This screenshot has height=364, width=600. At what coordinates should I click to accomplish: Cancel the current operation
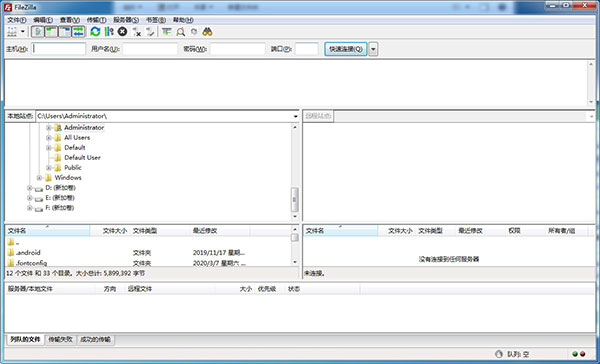coord(122,32)
